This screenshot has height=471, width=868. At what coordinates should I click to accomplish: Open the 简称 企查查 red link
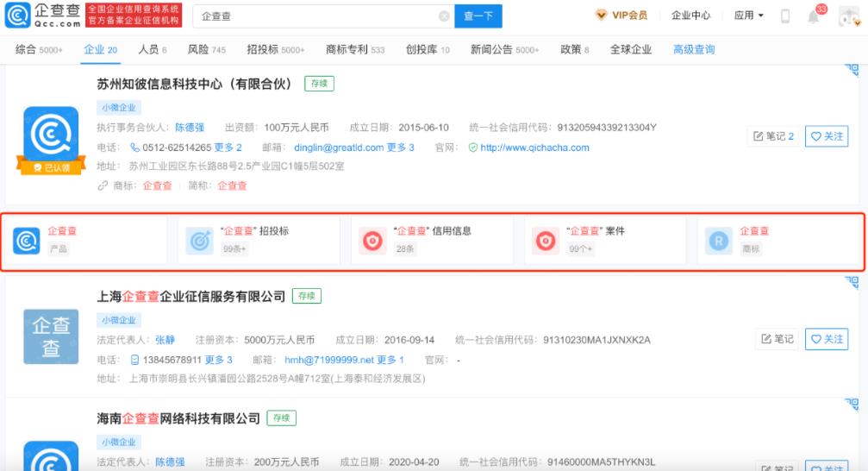pyautogui.click(x=232, y=185)
